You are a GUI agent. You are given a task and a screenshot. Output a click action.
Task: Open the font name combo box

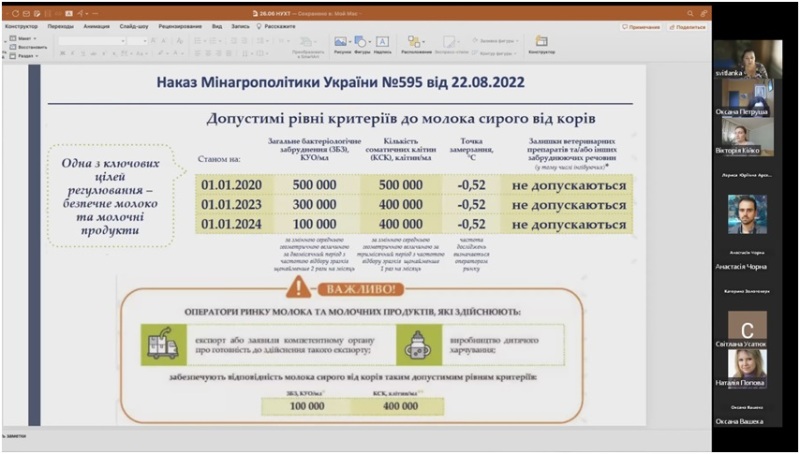(92, 41)
